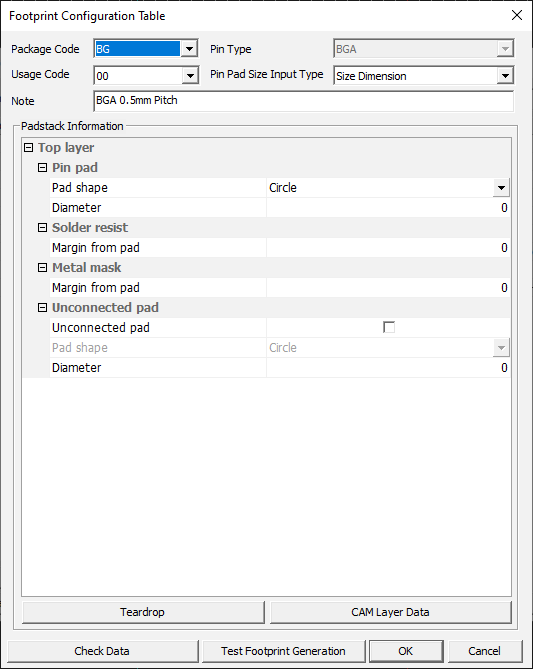Open the Usage Code dropdown
The width and height of the screenshot is (533, 669).
click(x=190, y=76)
